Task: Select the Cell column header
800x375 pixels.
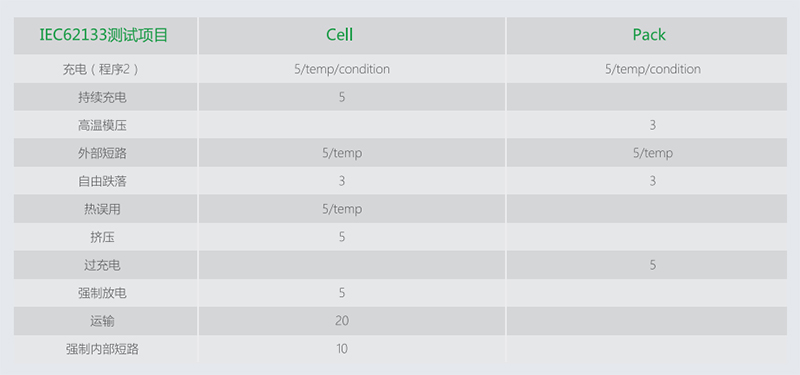Action: tap(340, 35)
